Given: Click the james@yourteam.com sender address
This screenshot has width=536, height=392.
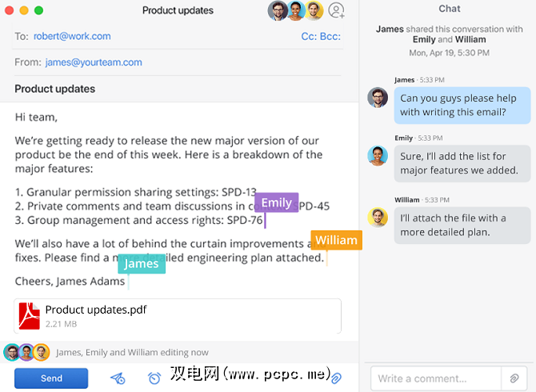Looking at the screenshot, I should click(x=94, y=62).
